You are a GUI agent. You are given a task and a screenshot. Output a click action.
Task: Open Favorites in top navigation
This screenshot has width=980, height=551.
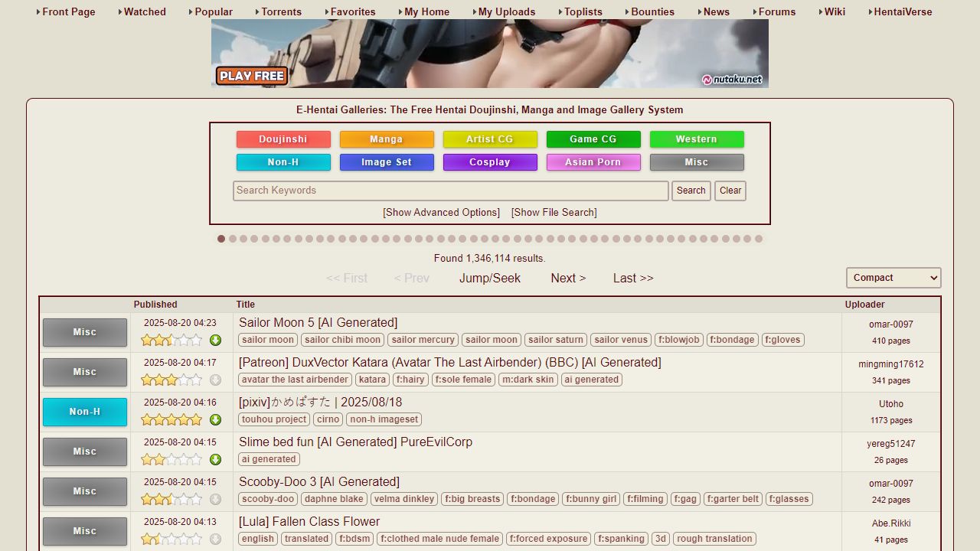352,11
